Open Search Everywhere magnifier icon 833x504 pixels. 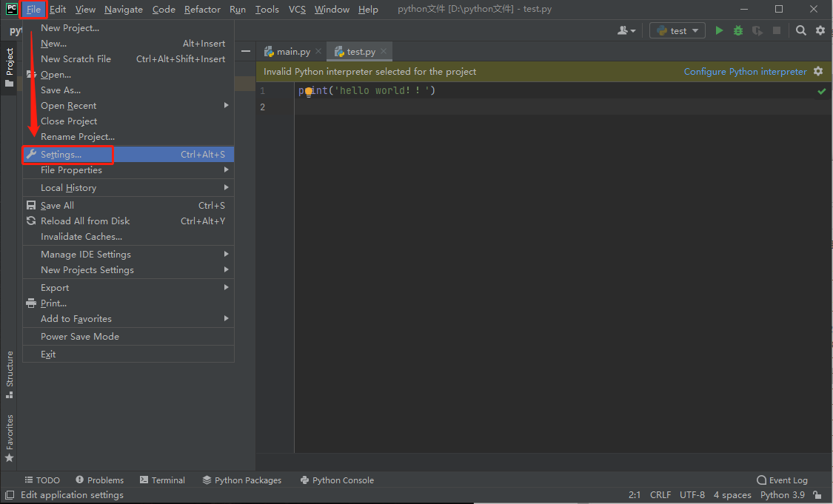tap(801, 31)
